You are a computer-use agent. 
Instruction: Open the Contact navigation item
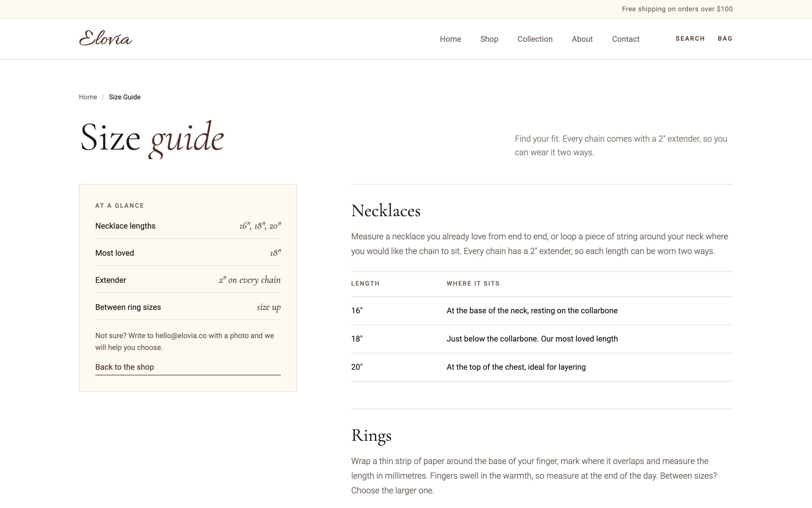[625, 39]
